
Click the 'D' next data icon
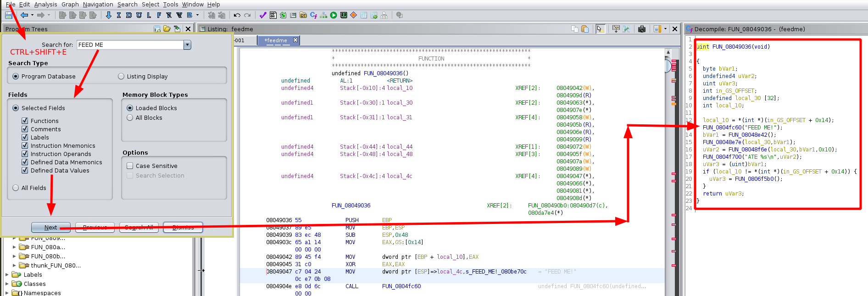(129, 15)
